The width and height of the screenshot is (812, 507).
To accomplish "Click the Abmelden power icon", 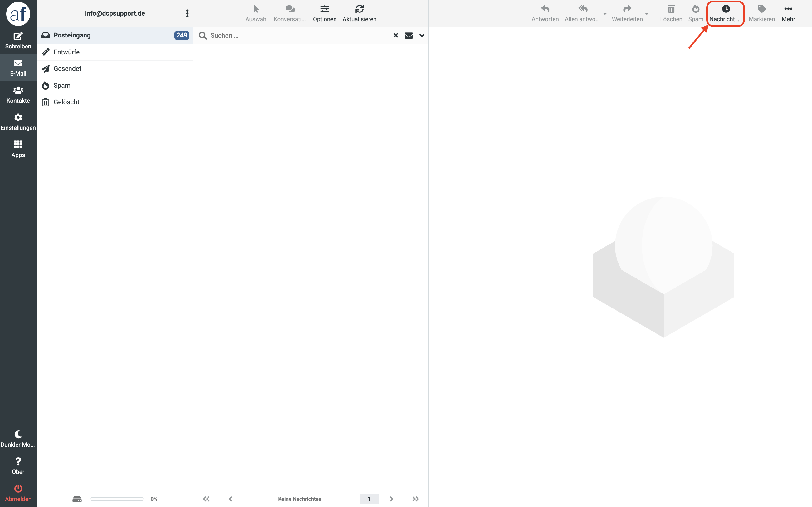I will click(x=18, y=489).
